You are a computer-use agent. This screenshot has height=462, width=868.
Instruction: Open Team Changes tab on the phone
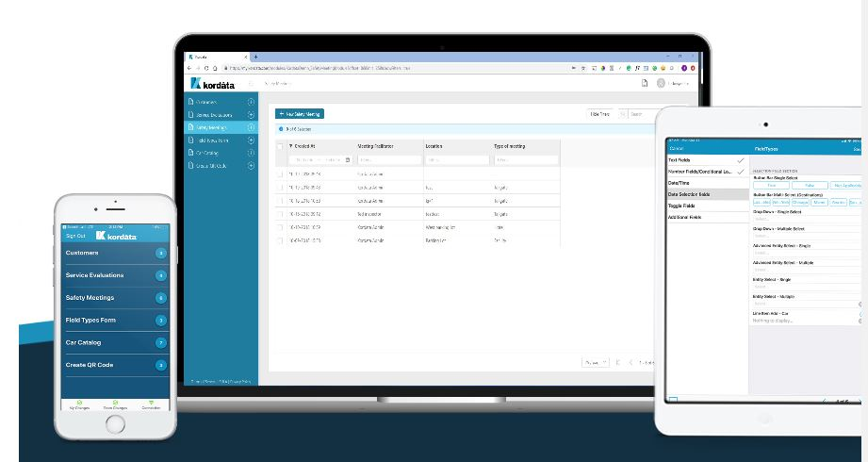coord(115,404)
